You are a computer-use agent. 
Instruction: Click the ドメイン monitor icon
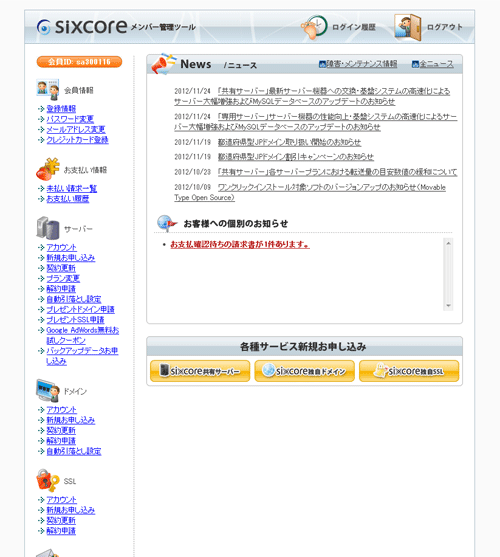tap(48, 390)
